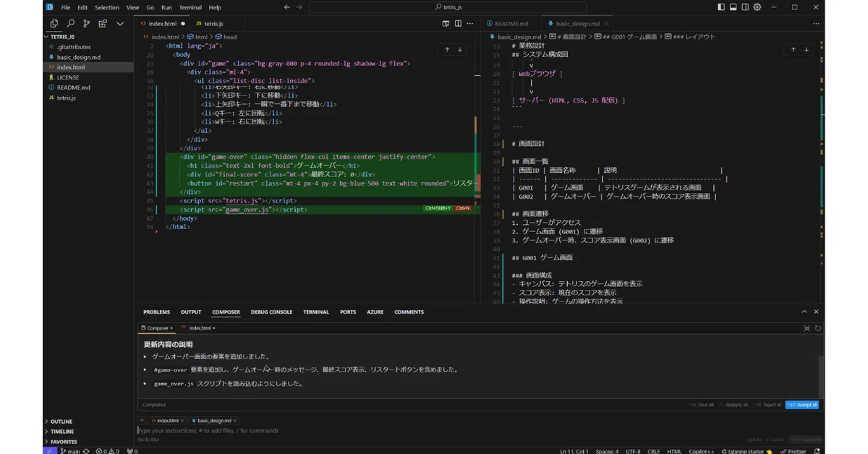Screen dimensions: 868x454
Task: Select the main branch in status bar
Action: (71, 450)
